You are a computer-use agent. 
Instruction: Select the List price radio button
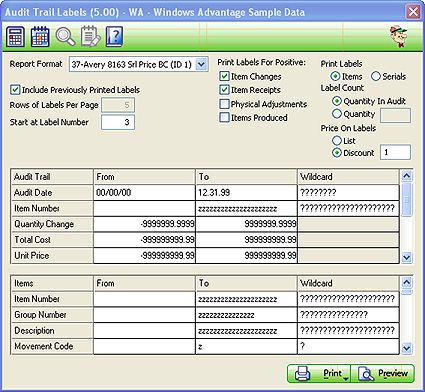pyautogui.click(x=337, y=141)
